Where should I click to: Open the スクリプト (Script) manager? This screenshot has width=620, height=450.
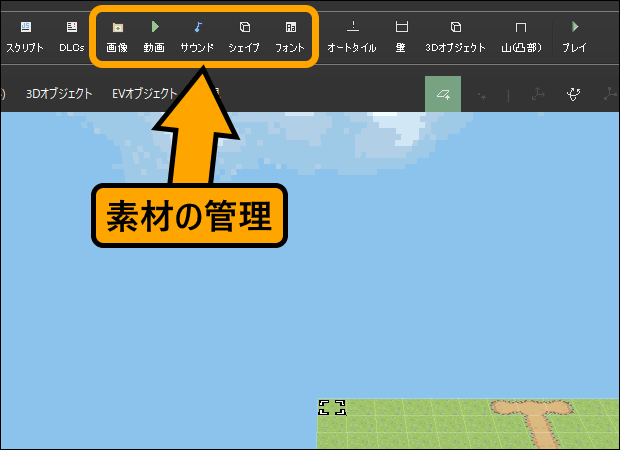(25, 35)
